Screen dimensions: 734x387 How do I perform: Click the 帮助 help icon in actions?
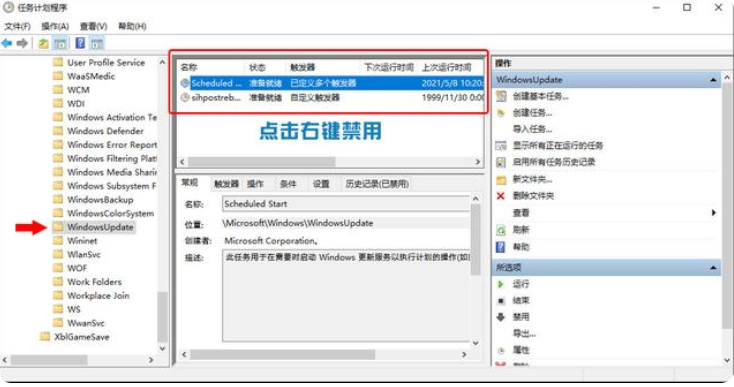click(x=500, y=247)
